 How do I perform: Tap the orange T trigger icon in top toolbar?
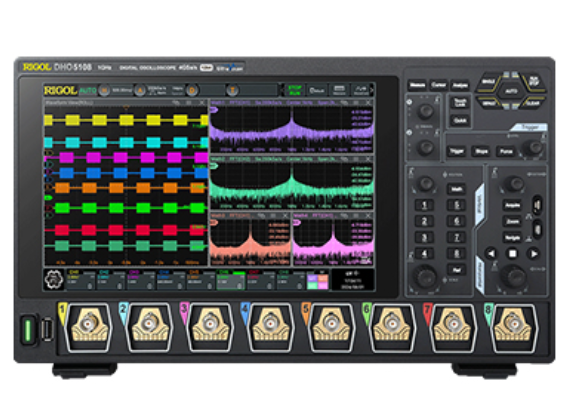pyautogui.click(x=232, y=90)
